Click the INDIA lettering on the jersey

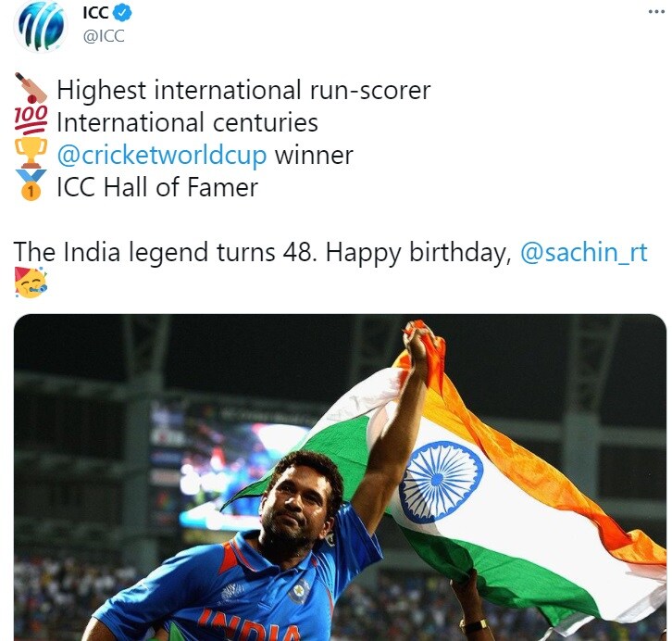pos(251,627)
